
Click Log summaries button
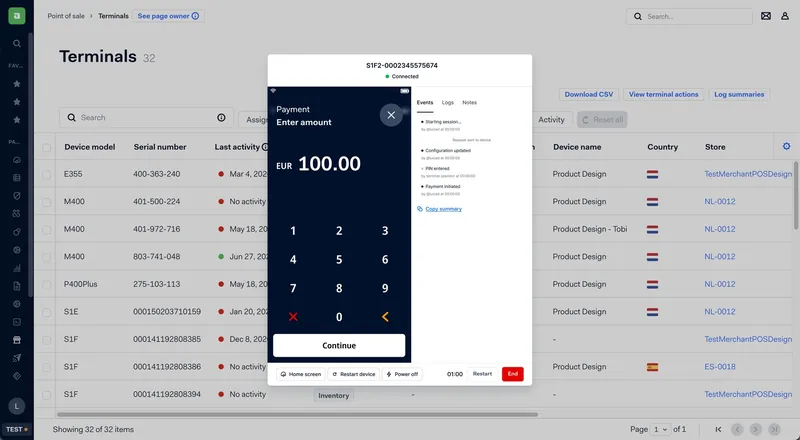739,94
